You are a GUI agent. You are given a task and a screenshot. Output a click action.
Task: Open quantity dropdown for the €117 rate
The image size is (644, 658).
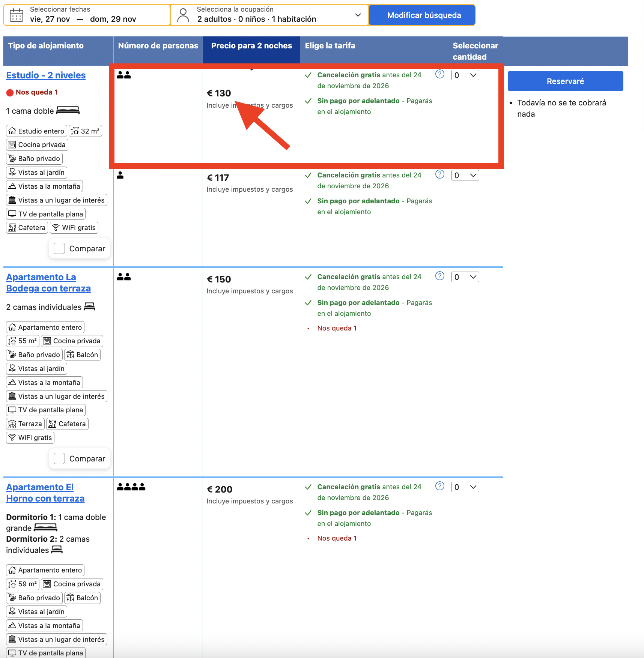[465, 175]
